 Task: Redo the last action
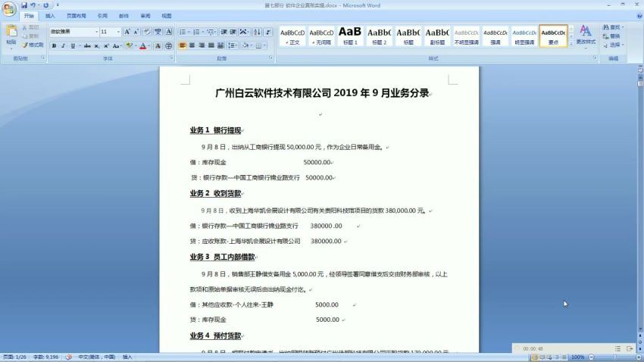click(x=45, y=5)
